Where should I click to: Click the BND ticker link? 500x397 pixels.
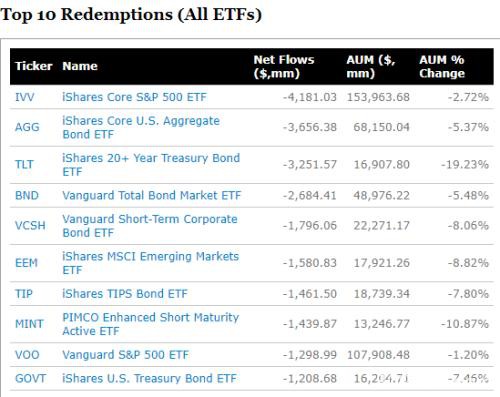[27, 195]
